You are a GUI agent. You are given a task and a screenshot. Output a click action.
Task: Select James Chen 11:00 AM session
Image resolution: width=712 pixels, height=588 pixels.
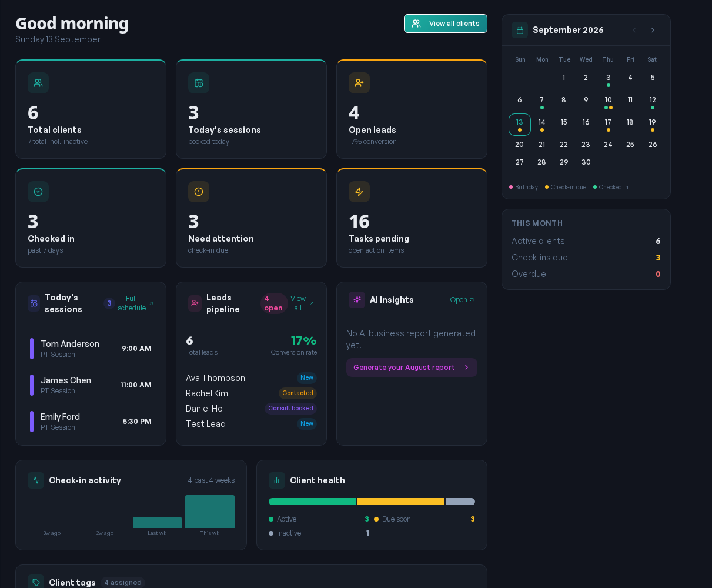(91, 385)
